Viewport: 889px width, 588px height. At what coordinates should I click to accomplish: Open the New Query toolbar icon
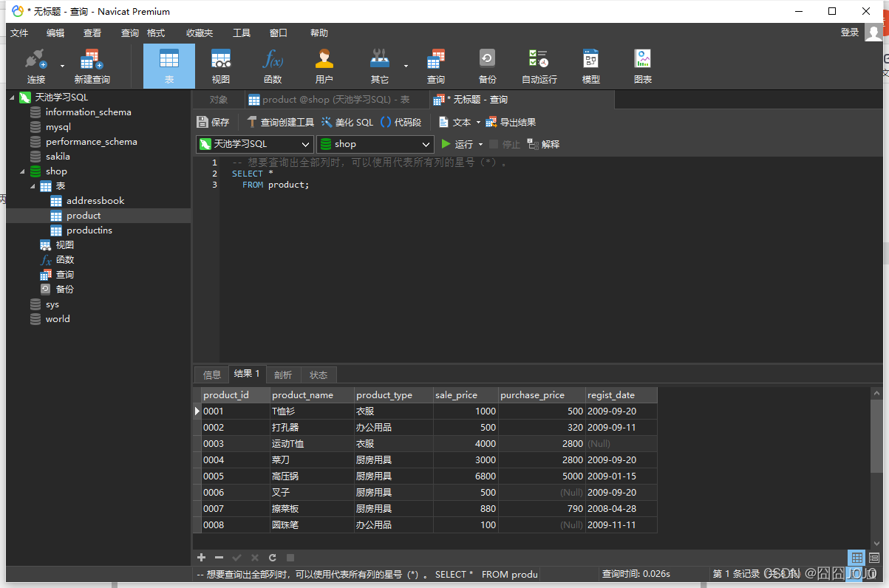[92, 66]
